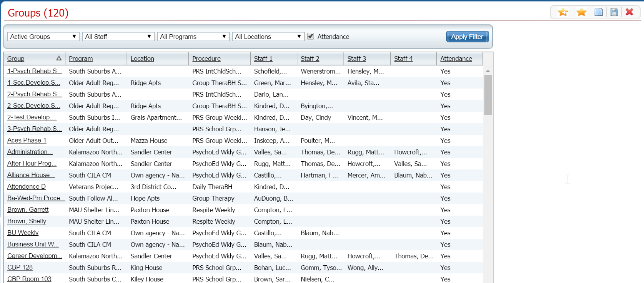Uncheck the Attendance checkbox

click(311, 36)
